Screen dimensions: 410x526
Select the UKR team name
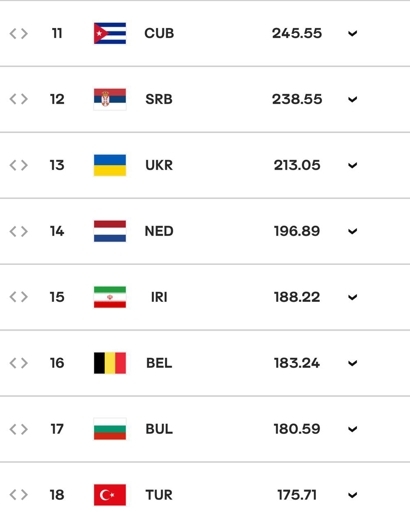159,165
